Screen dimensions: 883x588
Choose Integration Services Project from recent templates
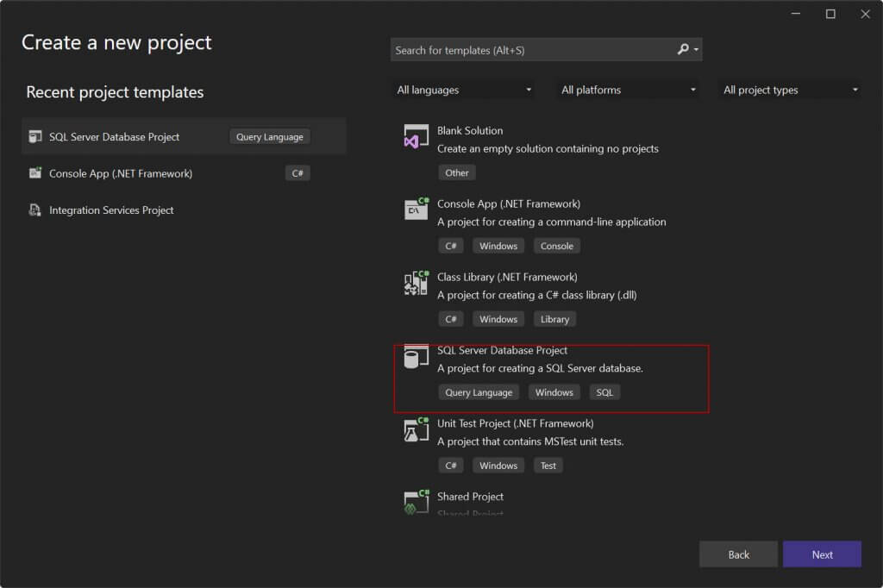coord(111,210)
